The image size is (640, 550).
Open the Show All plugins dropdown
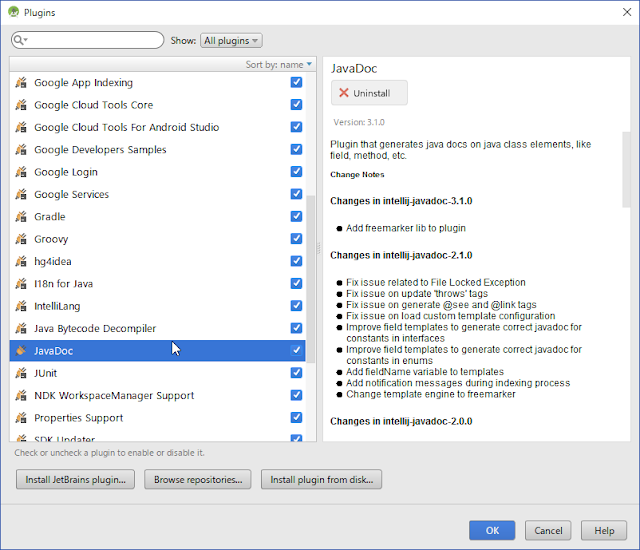pos(231,40)
